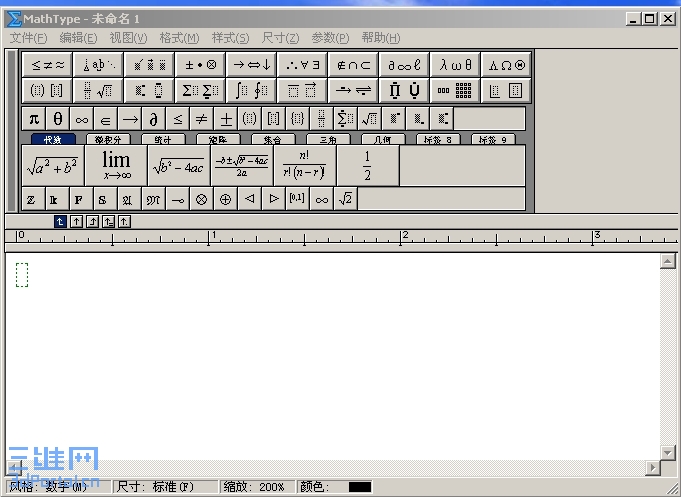Image resolution: width=681 pixels, height=497 pixels.
Task: Open the 参数(P) menu
Action: 330,38
